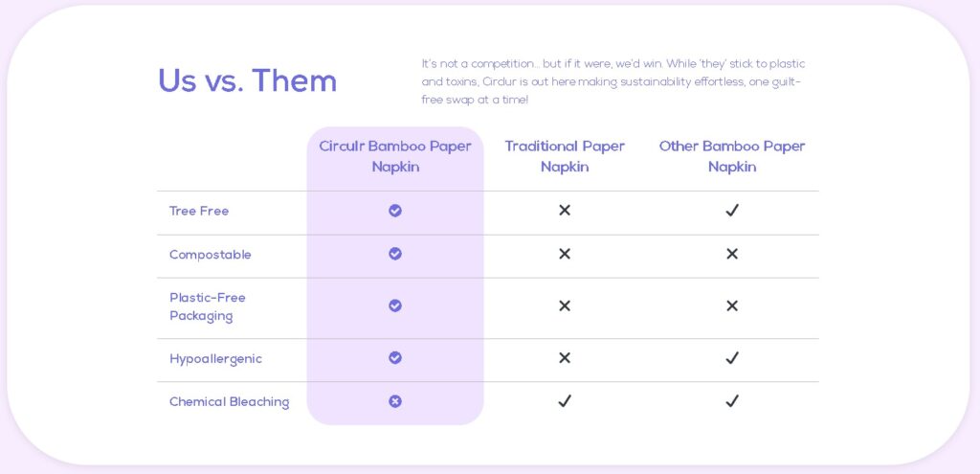Click Other Bamboo's Hypoallergenic checkmark

[x=732, y=358]
